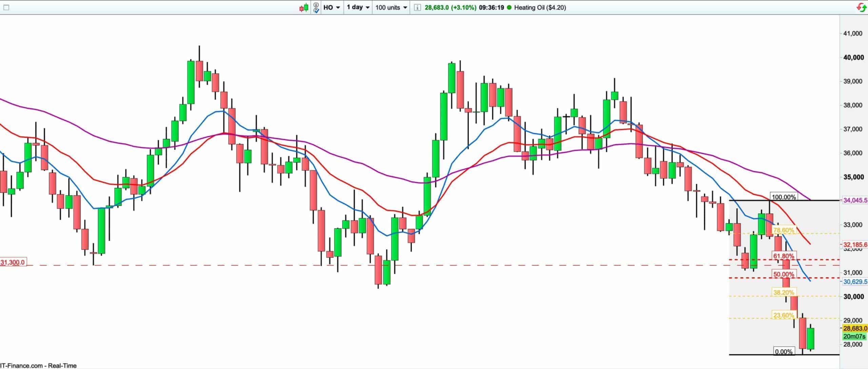This screenshot has width=868, height=369.
Task: Toggle the top-left window checkbox
Action: coord(6,7)
